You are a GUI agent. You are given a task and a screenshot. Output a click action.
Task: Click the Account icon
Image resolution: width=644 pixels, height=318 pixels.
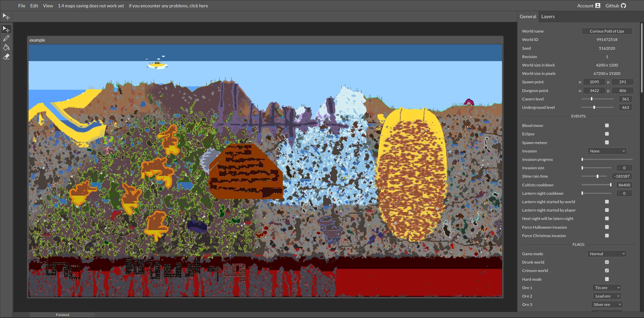pyautogui.click(x=598, y=5)
